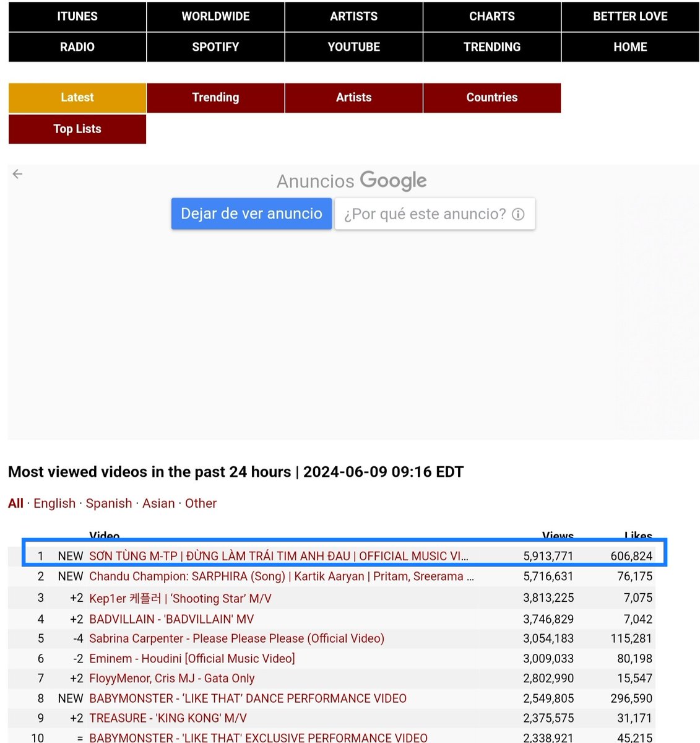Click the 15,547 likes value
Screen dimensions: 700x743
635,679
